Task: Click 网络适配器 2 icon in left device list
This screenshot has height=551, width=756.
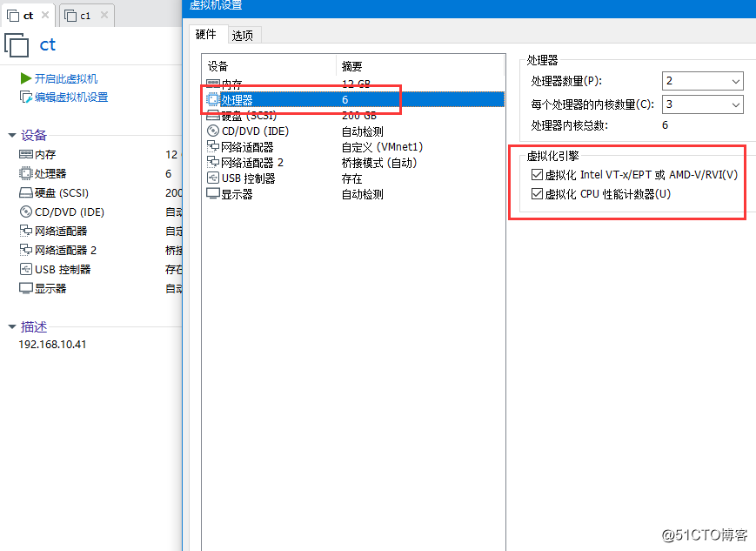Action: coord(26,250)
